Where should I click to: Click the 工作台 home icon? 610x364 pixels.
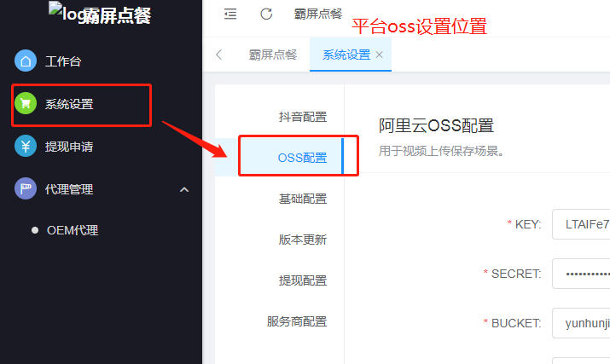26,61
